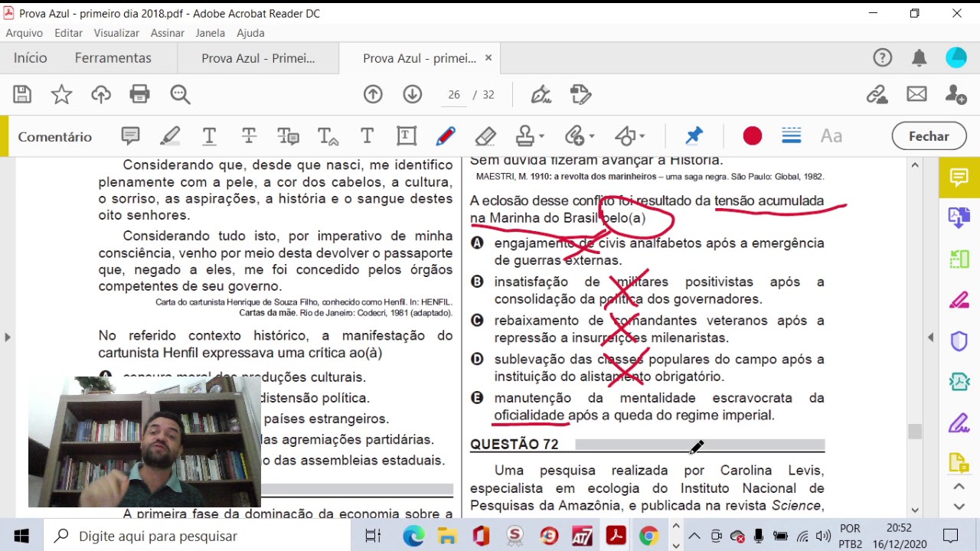
Task: Click the vertical scrollbar thumb
Action: click(915, 432)
